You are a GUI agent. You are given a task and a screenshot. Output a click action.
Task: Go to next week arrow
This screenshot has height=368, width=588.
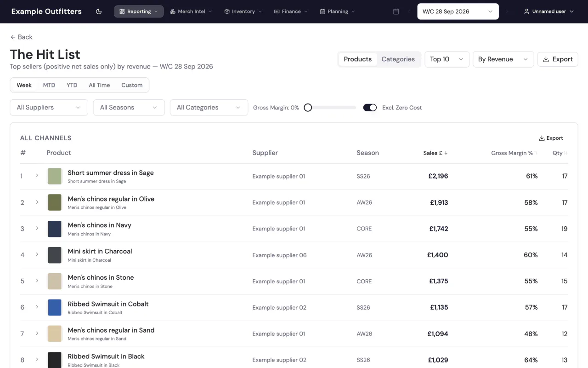tap(507, 11)
